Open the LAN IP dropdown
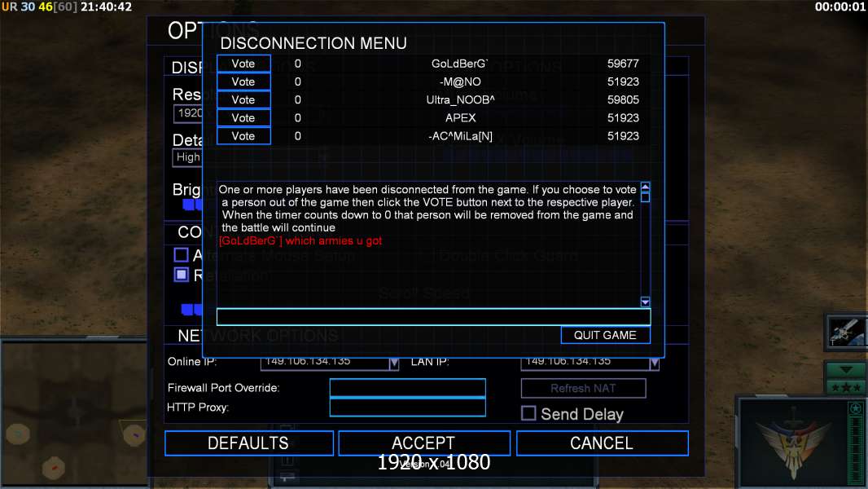The height and width of the screenshot is (489, 868). 655,363
